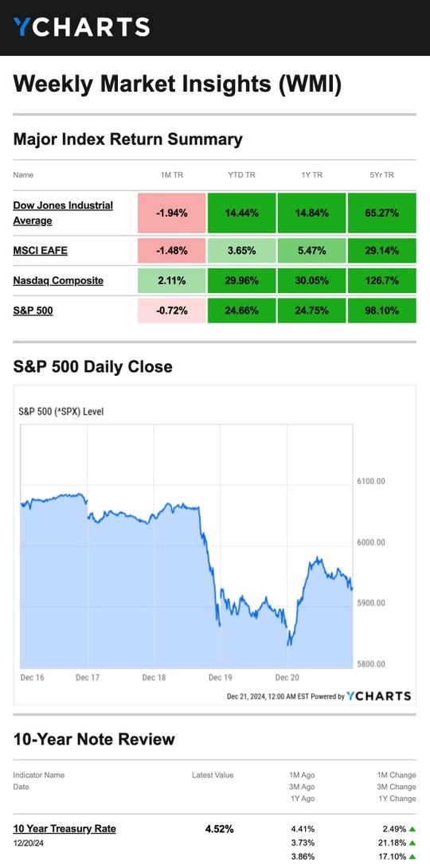
Task: Click the Dow Jones 1M TR red cell
Action: point(171,213)
